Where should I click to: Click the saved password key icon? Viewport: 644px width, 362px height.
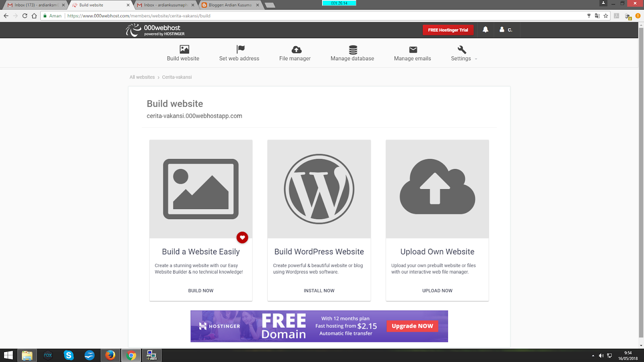589,16
